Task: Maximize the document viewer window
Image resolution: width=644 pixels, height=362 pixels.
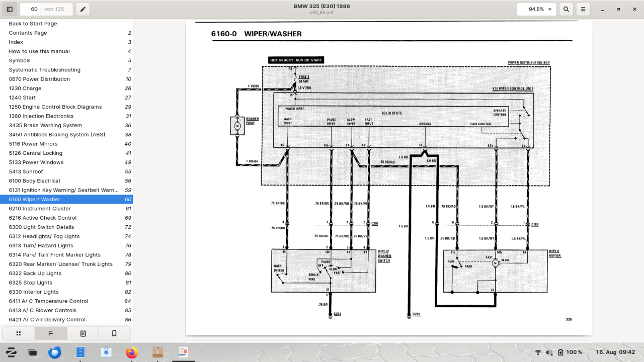Action: pyautogui.click(x=618, y=9)
